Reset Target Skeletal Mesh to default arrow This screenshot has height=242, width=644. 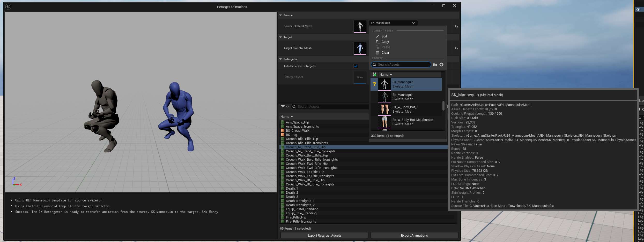[x=456, y=48]
